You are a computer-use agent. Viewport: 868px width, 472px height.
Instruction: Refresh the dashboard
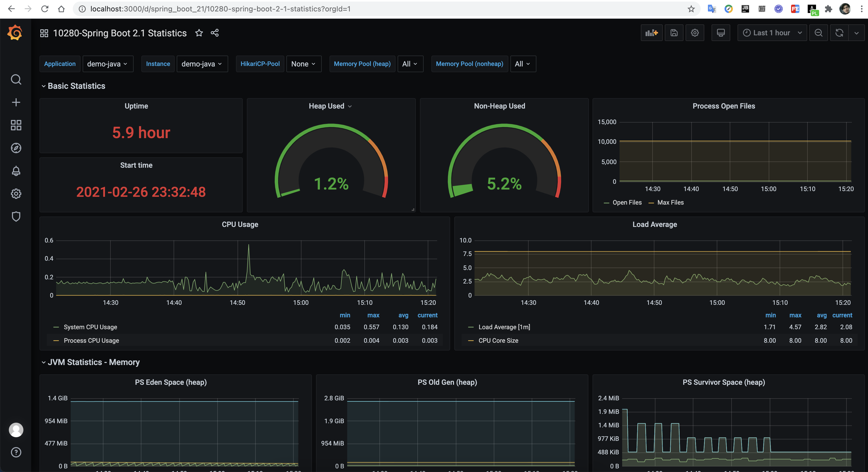[839, 33]
